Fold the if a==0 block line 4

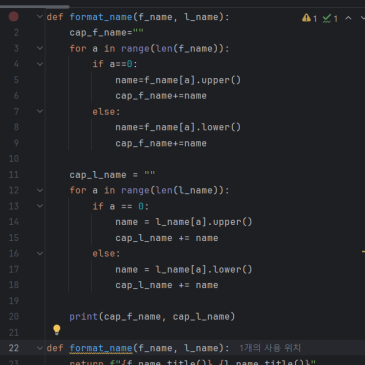point(40,64)
